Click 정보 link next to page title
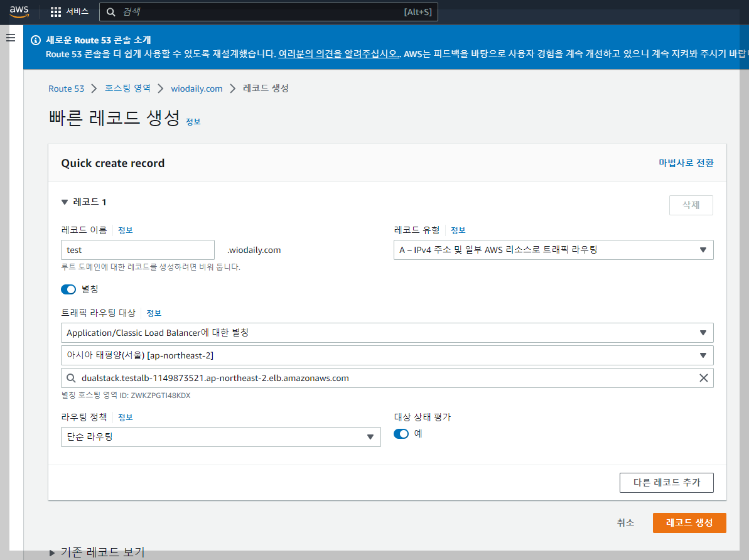 coord(193,122)
